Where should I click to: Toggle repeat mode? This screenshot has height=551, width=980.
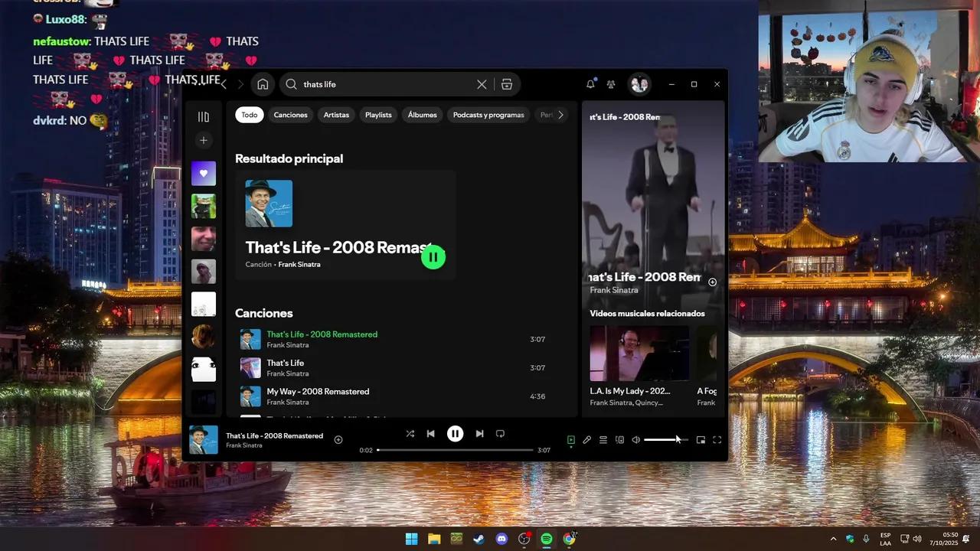pyautogui.click(x=500, y=434)
